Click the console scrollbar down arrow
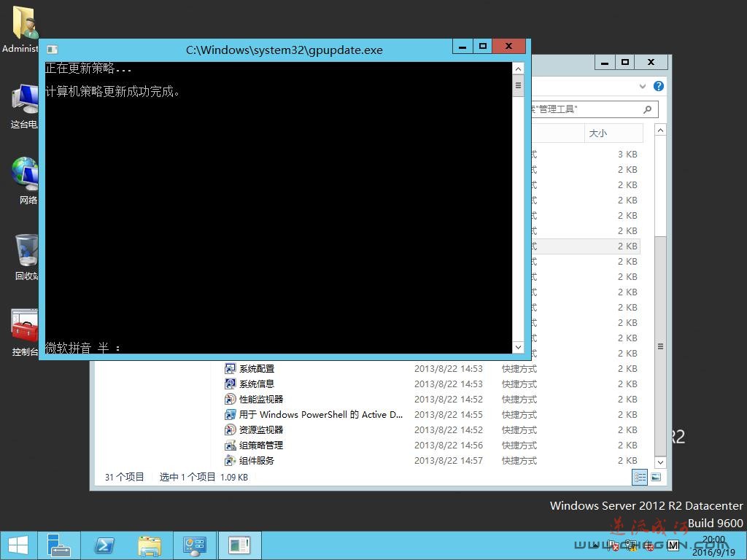The height and width of the screenshot is (560, 747). pos(518,347)
